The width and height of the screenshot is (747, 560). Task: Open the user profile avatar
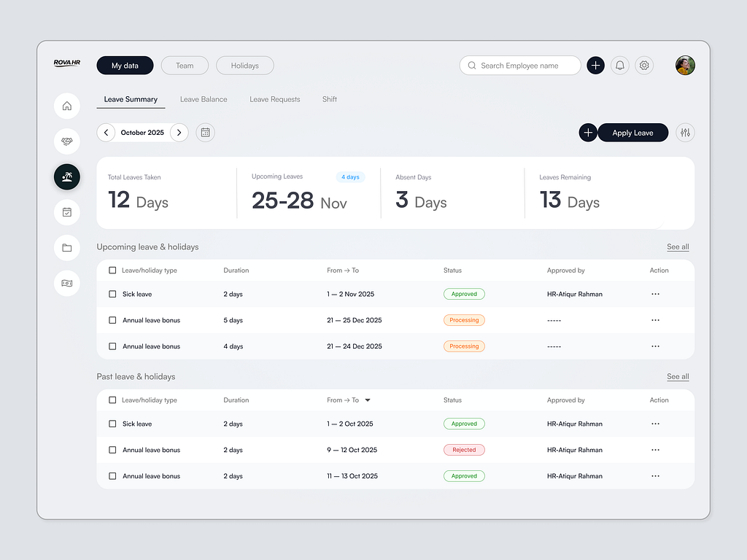point(685,65)
